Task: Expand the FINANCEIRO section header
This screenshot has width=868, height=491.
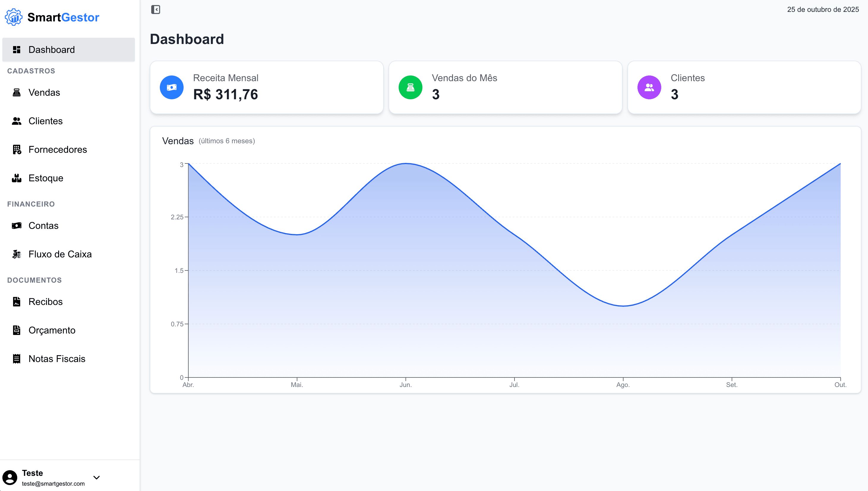Action: click(x=31, y=204)
